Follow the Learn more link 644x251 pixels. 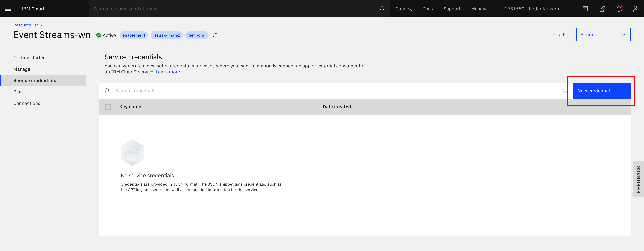(168, 72)
